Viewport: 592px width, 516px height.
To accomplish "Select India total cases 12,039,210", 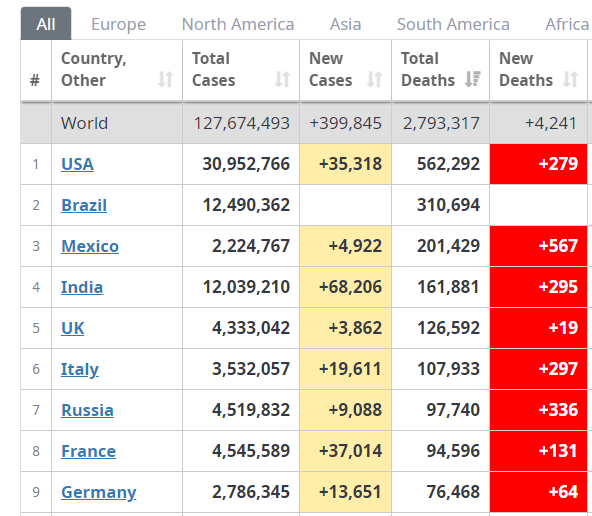I will point(246,287).
